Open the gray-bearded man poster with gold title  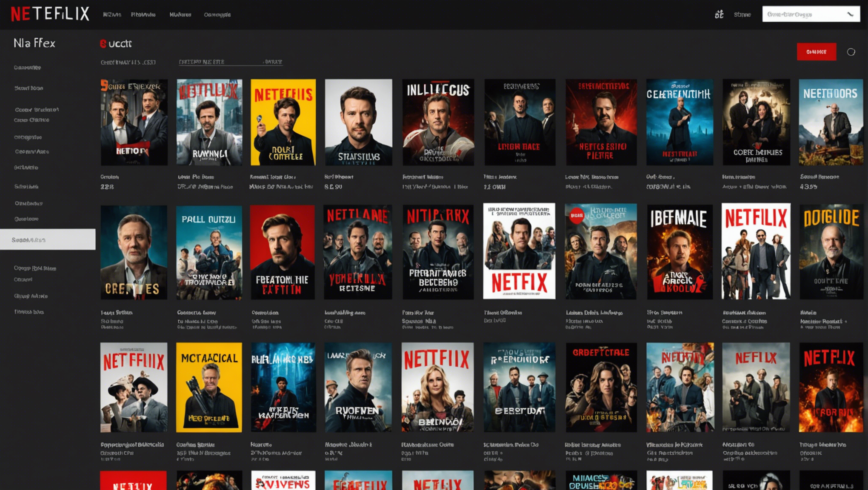134,252
